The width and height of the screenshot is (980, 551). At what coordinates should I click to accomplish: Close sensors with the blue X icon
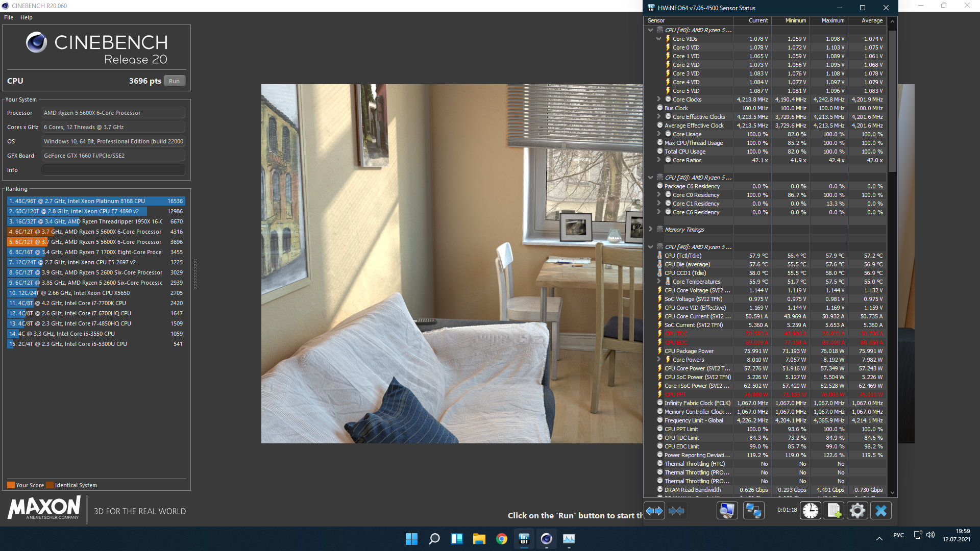(881, 511)
